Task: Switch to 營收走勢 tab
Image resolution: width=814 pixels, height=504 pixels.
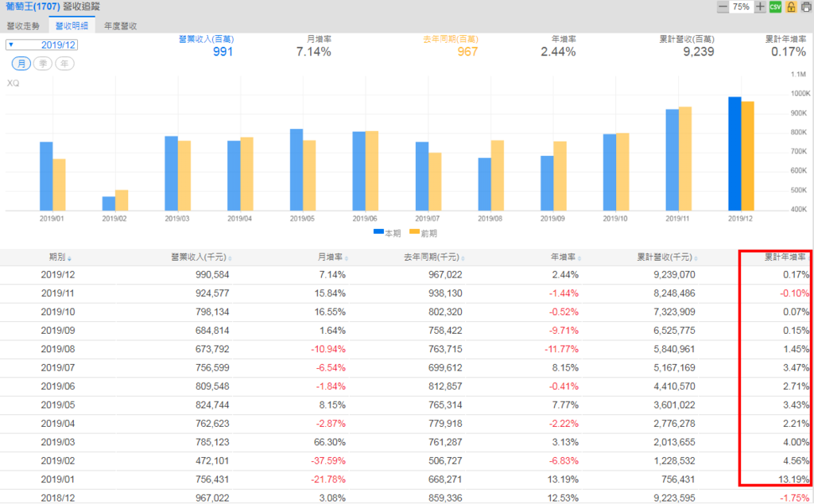Action: click(23, 25)
